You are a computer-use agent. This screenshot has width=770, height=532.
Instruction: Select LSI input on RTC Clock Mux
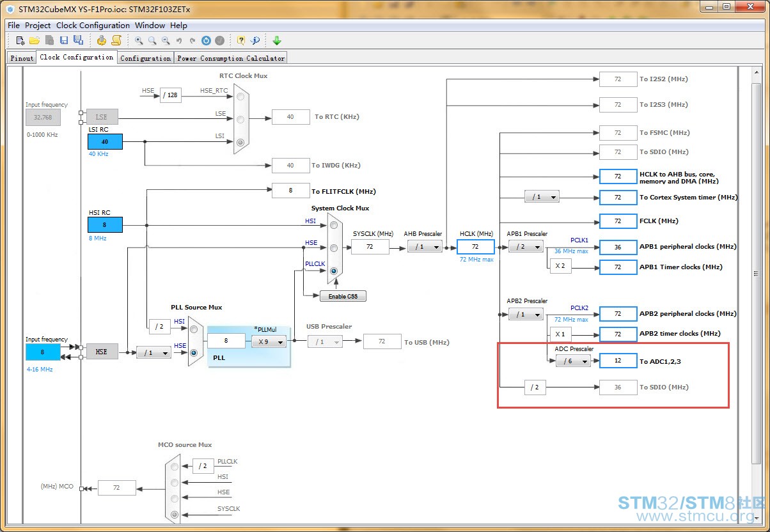coord(240,143)
